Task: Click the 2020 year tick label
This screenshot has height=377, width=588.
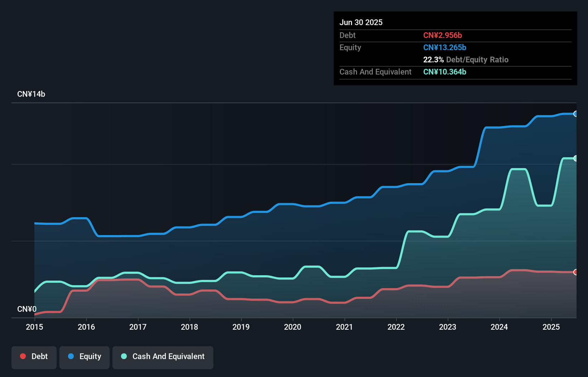Action: [293, 327]
